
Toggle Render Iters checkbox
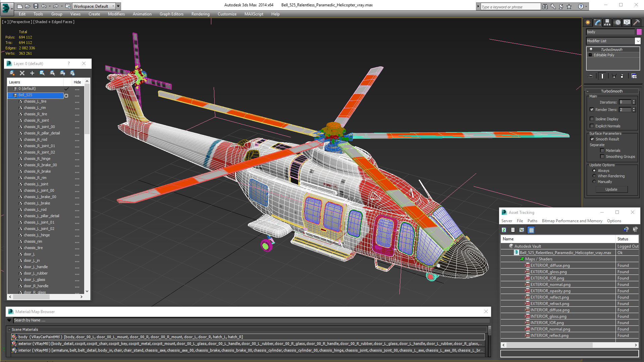592,110
